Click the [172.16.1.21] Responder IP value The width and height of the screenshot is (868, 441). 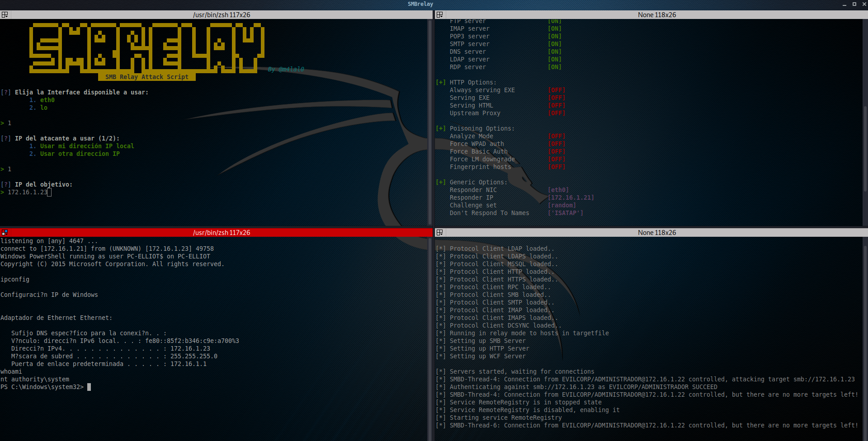(571, 198)
